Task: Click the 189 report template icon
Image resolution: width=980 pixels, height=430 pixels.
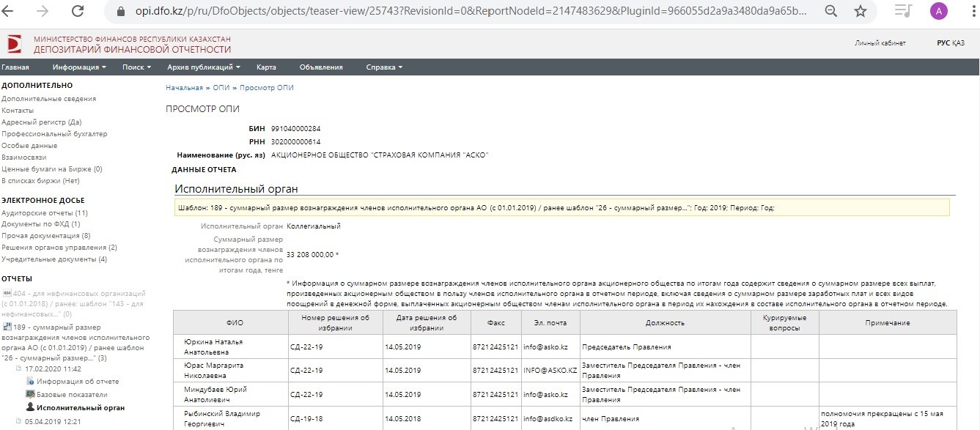Action: click(x=7, y=327)
